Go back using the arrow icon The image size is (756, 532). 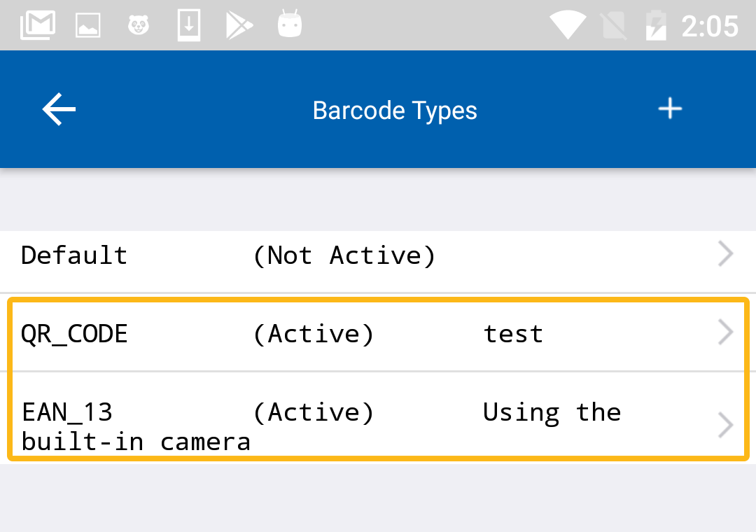coord(59,110)
